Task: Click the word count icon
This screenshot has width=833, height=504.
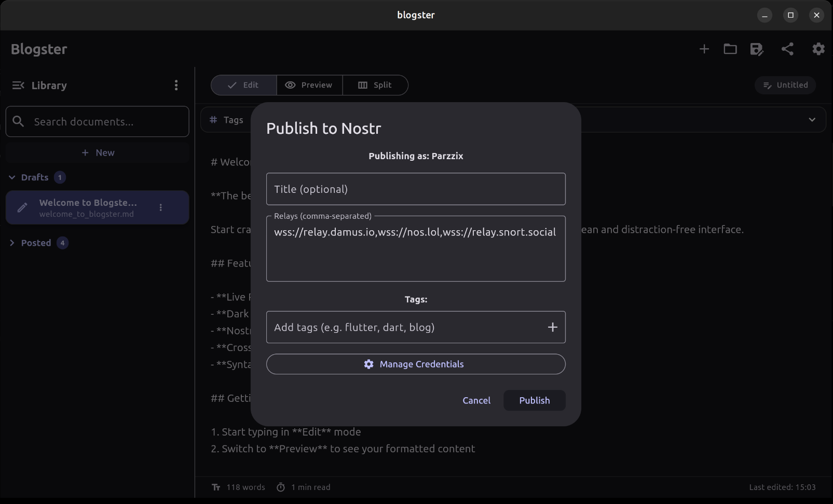Action: coord(216,487)
